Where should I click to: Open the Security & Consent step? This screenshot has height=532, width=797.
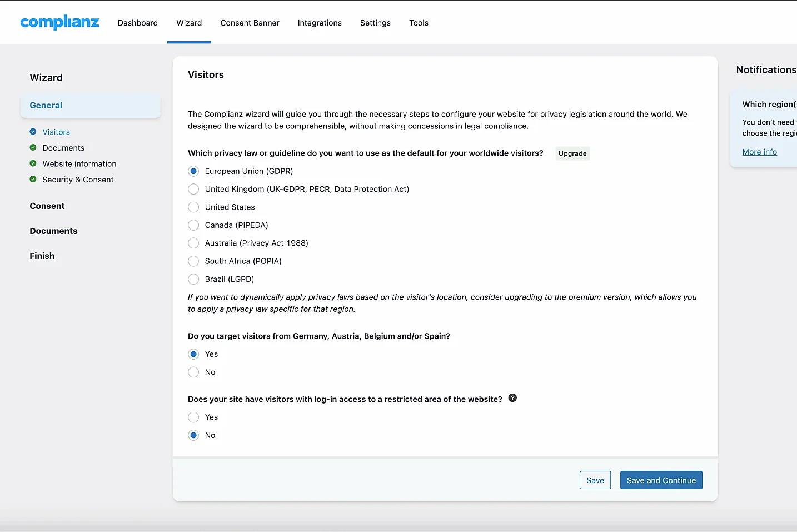tap(78, 180)
